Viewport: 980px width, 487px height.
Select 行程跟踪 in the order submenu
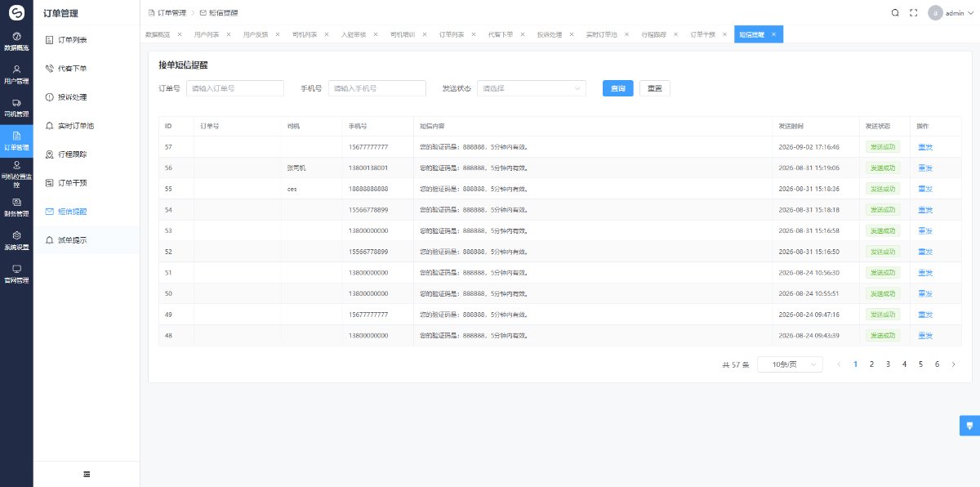[87, 154]
